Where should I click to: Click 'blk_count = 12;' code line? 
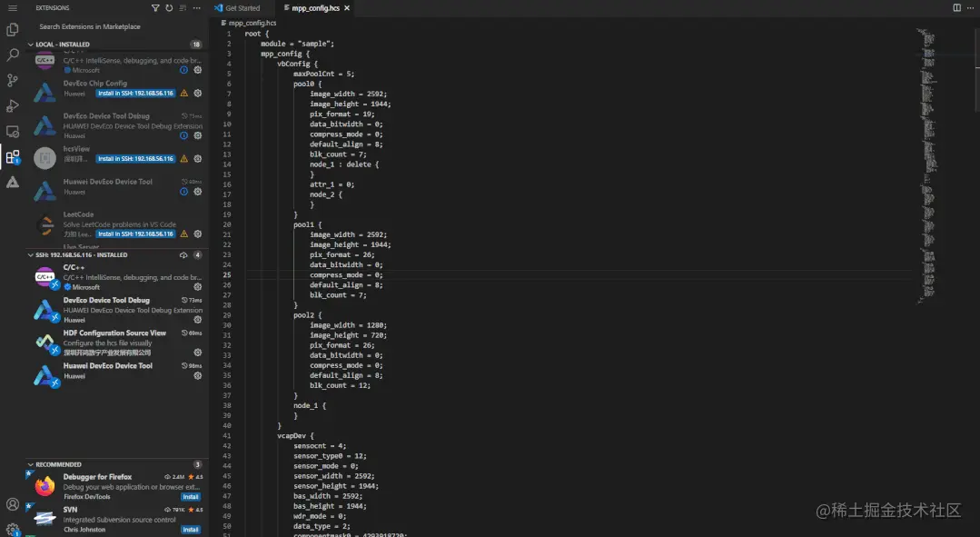[340, 386]
